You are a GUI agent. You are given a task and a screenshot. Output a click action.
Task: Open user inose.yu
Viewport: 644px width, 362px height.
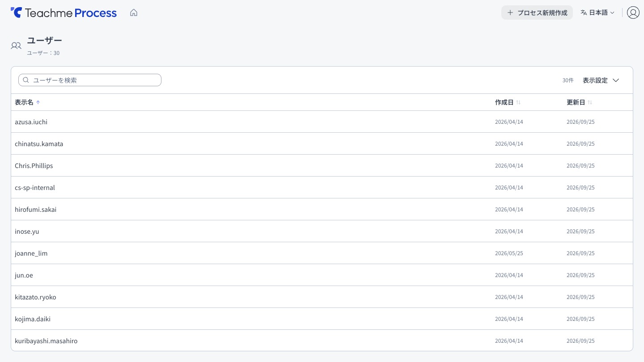click(x=322, y=231)
